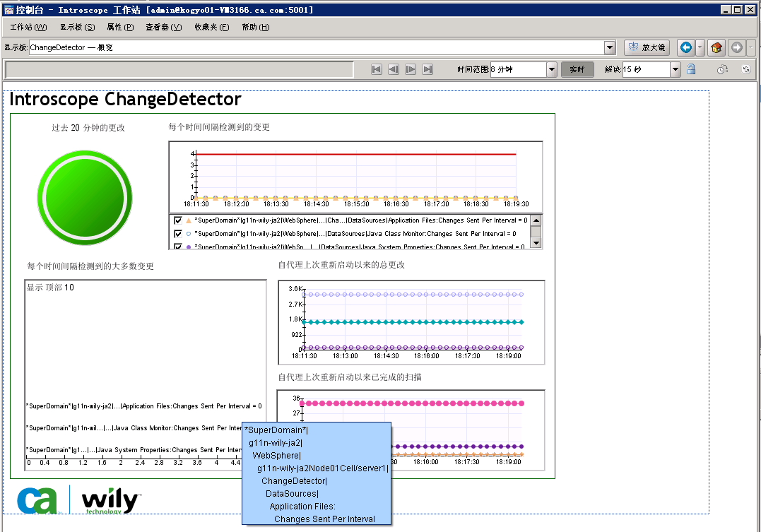
Task: Step forward one time interval
Action: tap(411, 69)
